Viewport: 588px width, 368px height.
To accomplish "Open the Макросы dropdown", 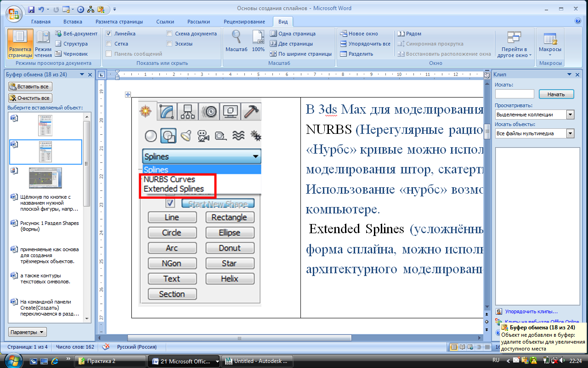I will point(550,44).
